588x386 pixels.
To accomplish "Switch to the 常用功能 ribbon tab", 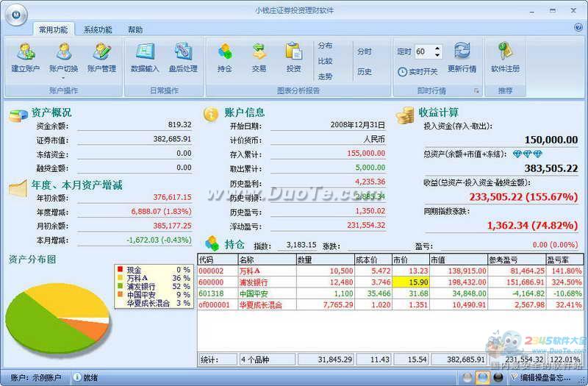I will pyautogui.click(x=54, y=29).
